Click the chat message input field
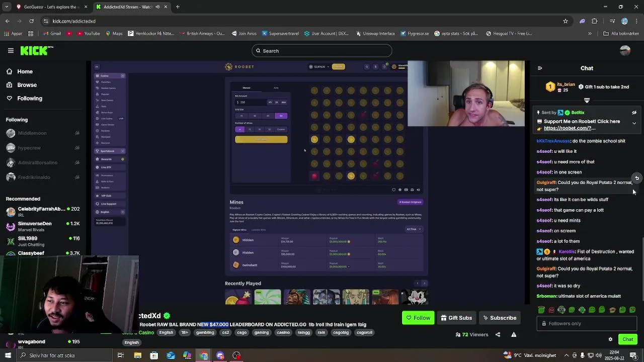The width and height of the screenshot is (644, 362). (x=587, y=324)
